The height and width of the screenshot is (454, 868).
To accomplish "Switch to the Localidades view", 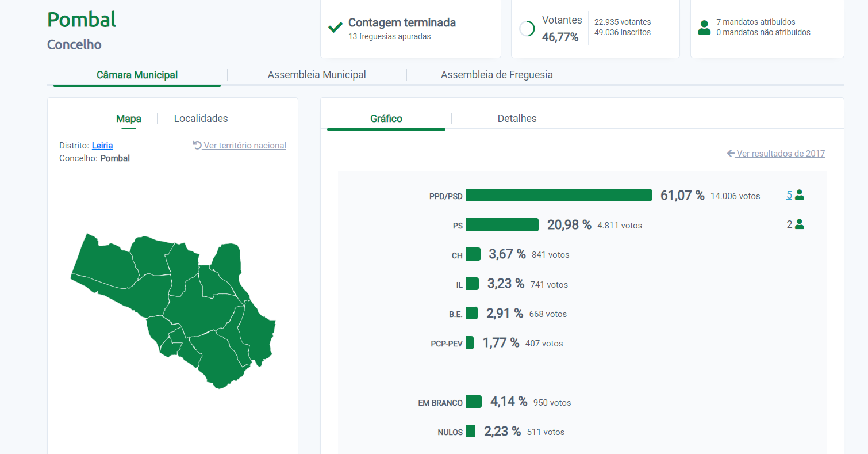I will [x=201, y=119].
